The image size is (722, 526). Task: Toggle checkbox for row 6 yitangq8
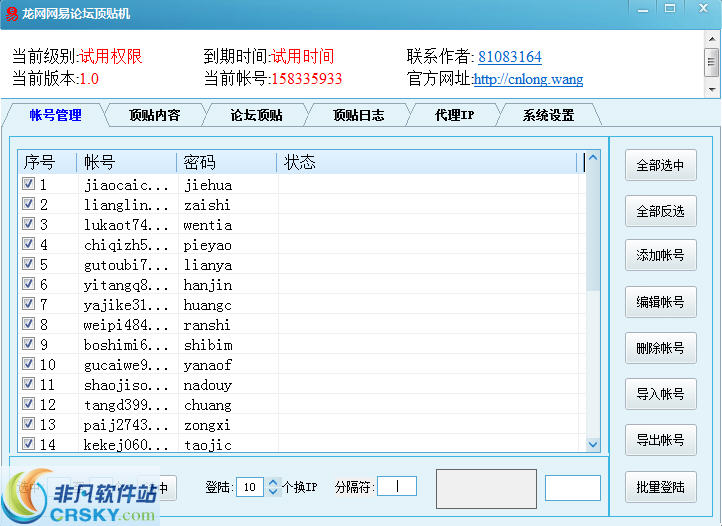pyautogui.click(x=28, y=284)
